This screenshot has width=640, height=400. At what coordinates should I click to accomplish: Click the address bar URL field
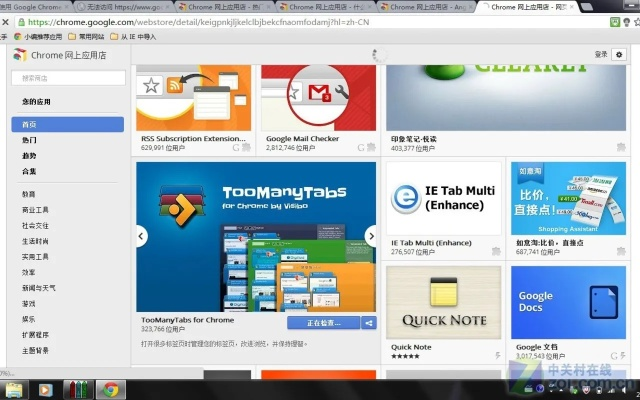[x=310, y=22]
